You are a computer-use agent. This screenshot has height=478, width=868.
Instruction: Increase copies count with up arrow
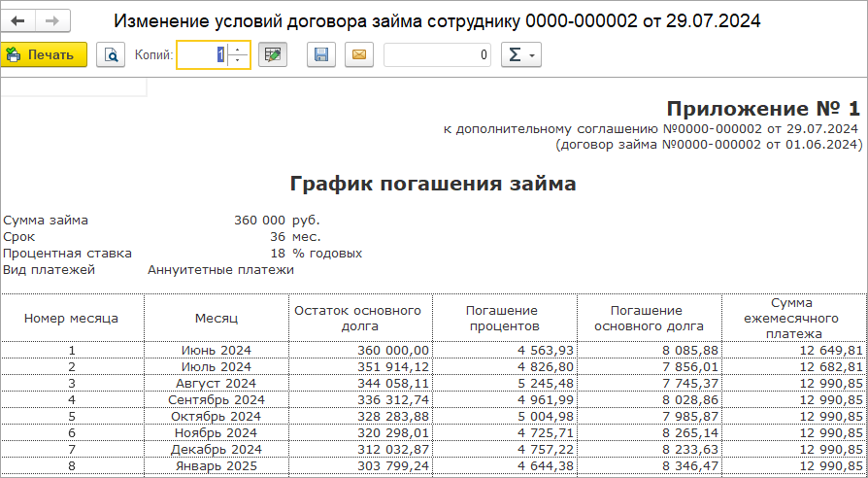point(238,49)
